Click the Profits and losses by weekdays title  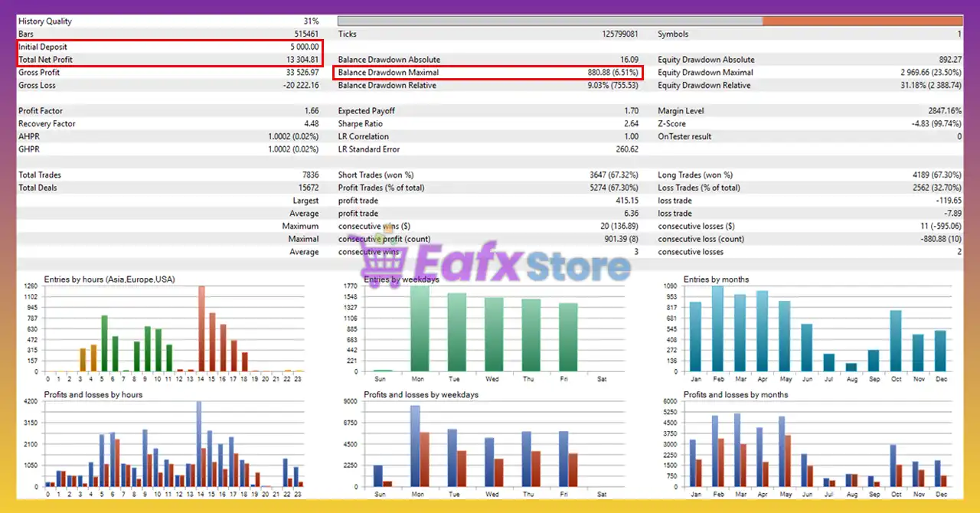click(x=421, y=395)
